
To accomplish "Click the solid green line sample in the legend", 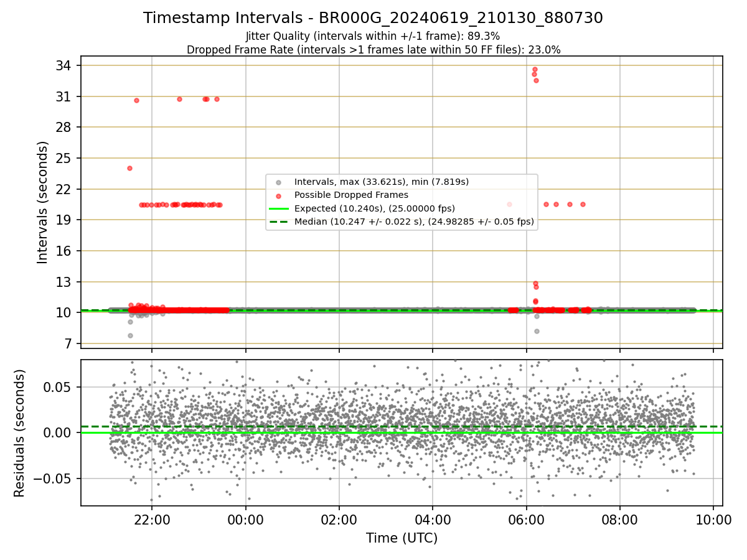I will click(x=278, y=208).
